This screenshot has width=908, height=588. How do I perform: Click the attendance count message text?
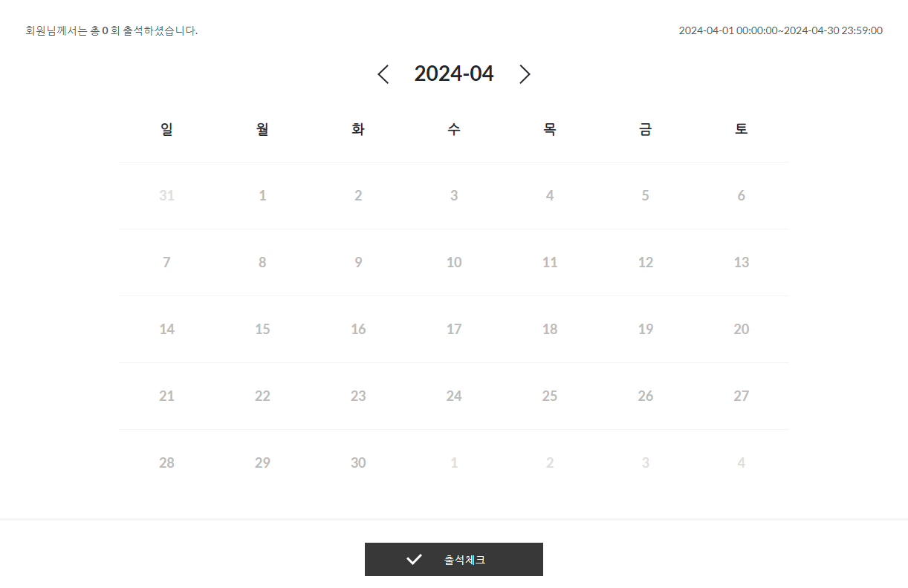111,31
